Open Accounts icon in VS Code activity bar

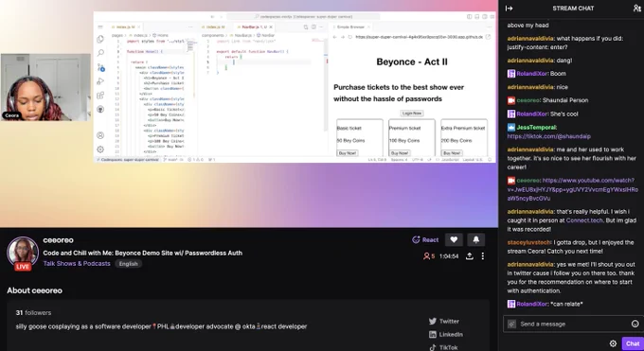(x=100, y=135)
